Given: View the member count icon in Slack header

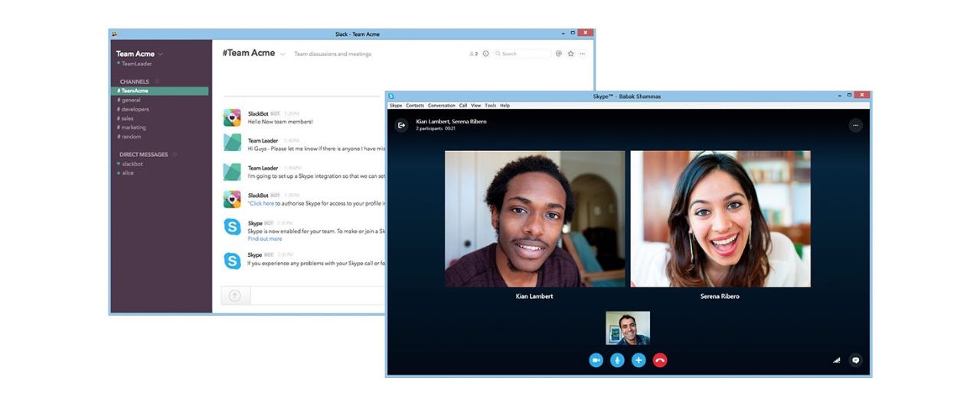Looking at the screenshot, I should (473, 54).
